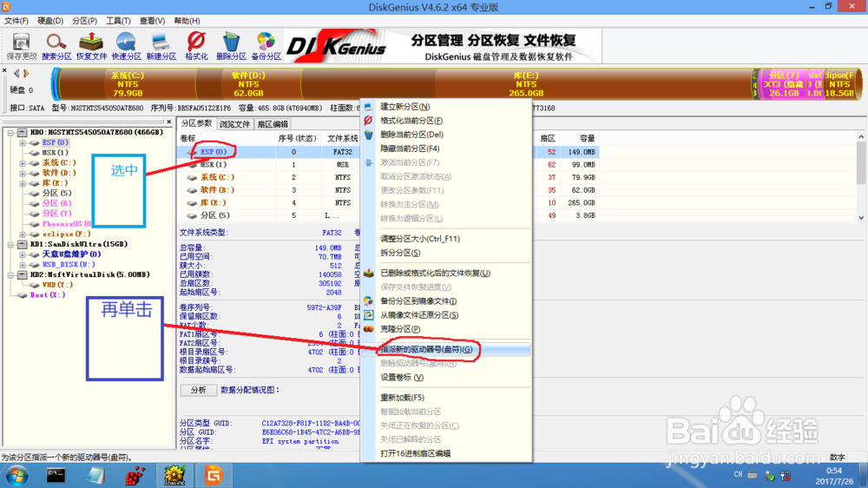Open the 查看(V) menu
The width and height of the screenshot is (868, 488).
coord(152,21)
